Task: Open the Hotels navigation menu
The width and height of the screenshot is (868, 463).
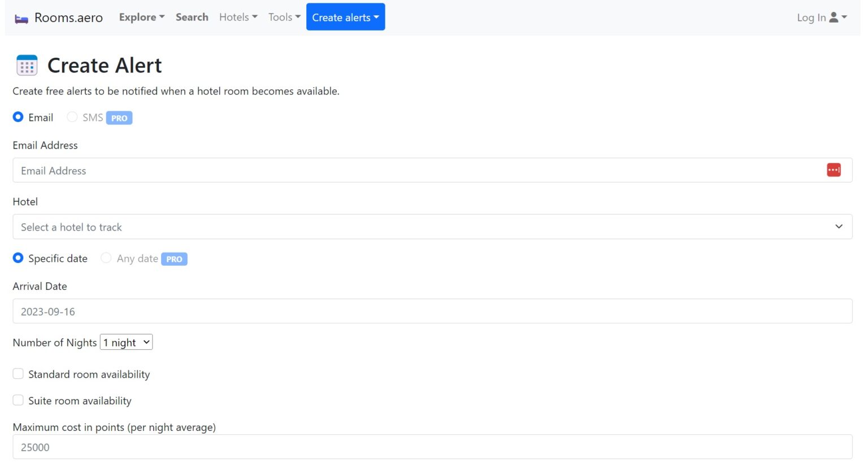Action: [238, 17]
